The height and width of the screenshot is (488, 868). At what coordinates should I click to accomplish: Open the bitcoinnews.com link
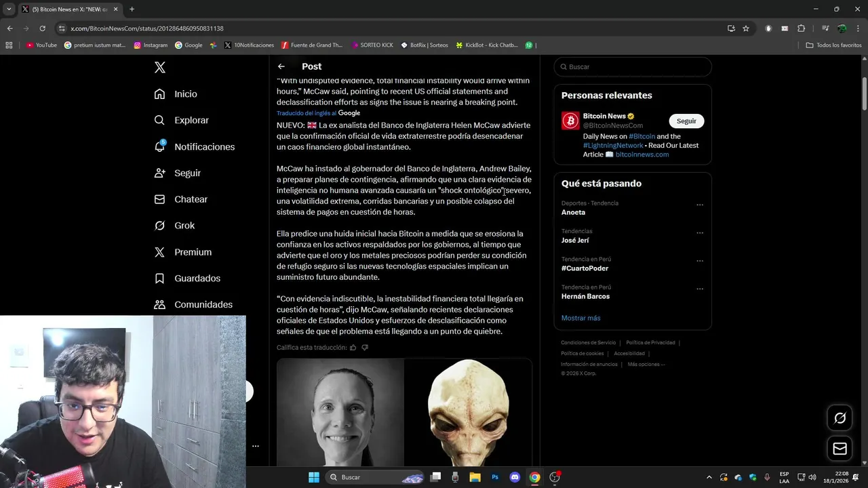point(642,155)
